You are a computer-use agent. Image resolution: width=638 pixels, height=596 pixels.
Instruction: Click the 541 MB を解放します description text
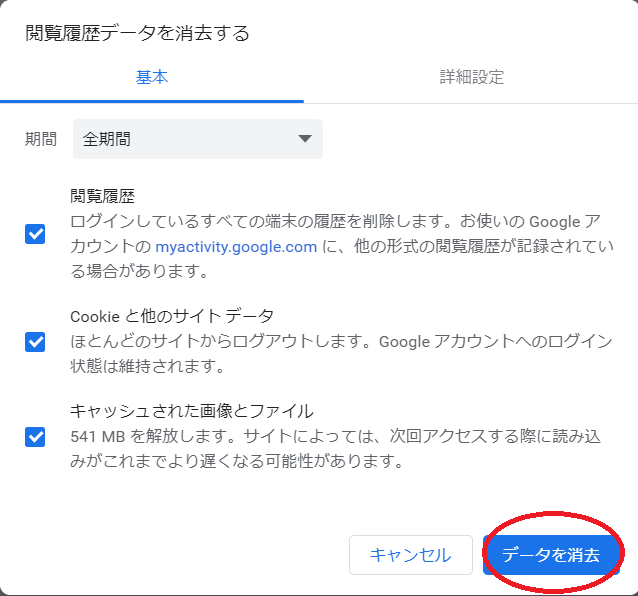[x=335, y=449]
